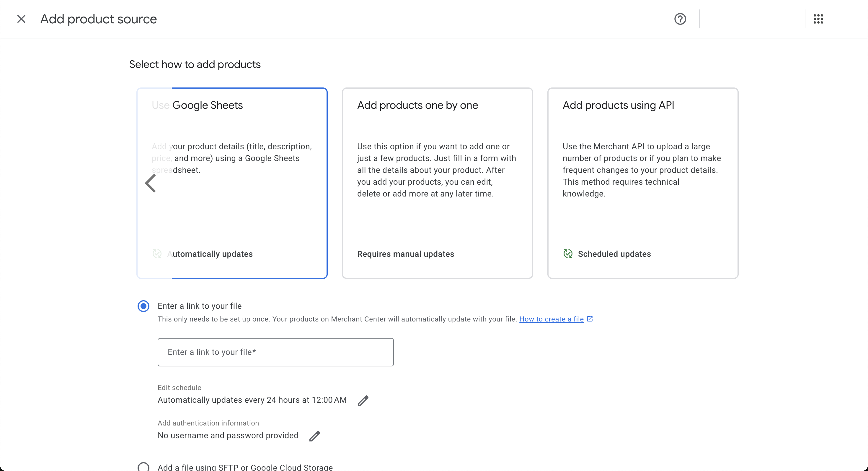Screen dimensions: 868x471
Task: Select Enter a link to your file radio
Action: click(143, 306)
